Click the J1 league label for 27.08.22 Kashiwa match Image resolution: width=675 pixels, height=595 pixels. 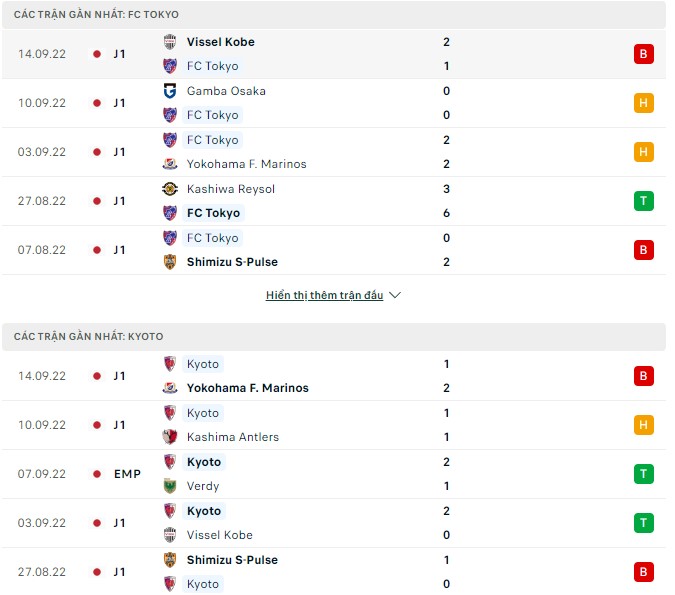(119, 201)
